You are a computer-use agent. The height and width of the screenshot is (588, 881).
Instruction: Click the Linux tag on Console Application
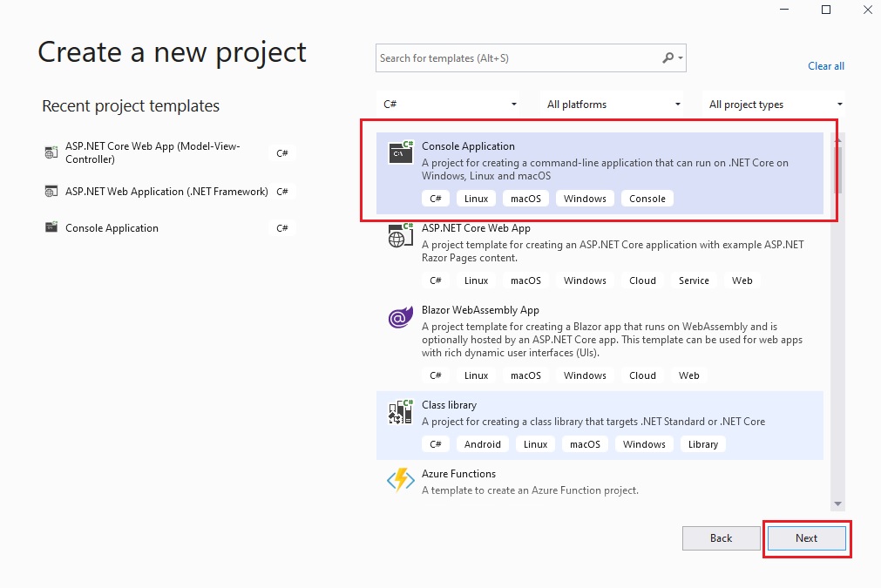(x=476, y=199)
